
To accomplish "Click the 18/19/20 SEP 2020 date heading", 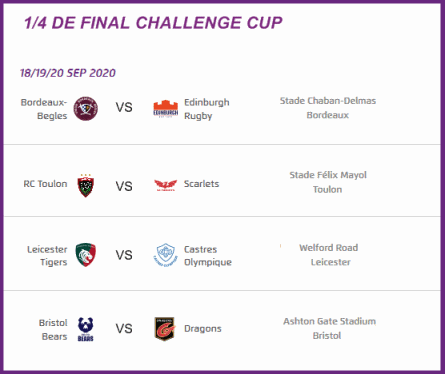I will (68, 73).
